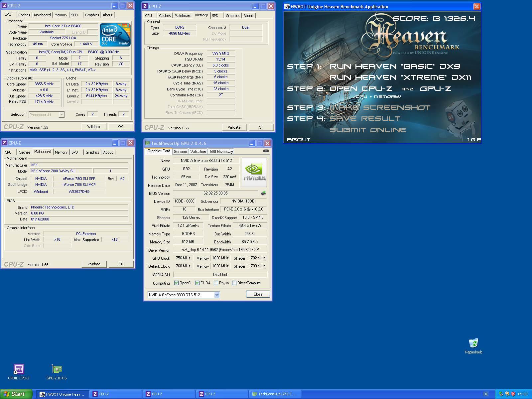Viewport: 532px width, 399px height.
Task: Click the BIOS Date value 01/16/2008
Action: click(79, 219)
